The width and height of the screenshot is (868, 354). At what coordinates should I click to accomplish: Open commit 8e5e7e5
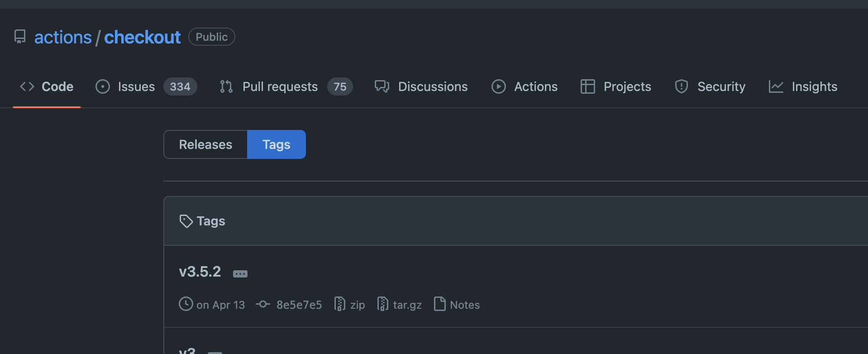299,305
